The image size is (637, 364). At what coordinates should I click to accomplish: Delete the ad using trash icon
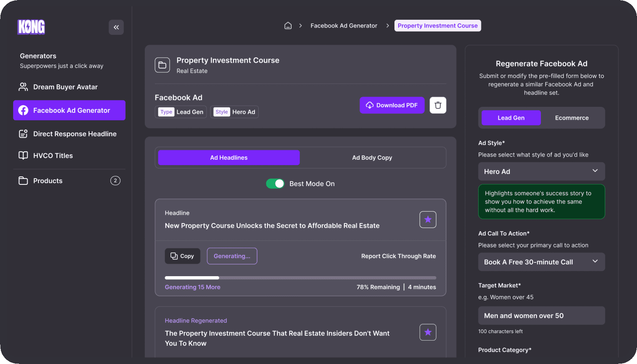tap(438, 105)
